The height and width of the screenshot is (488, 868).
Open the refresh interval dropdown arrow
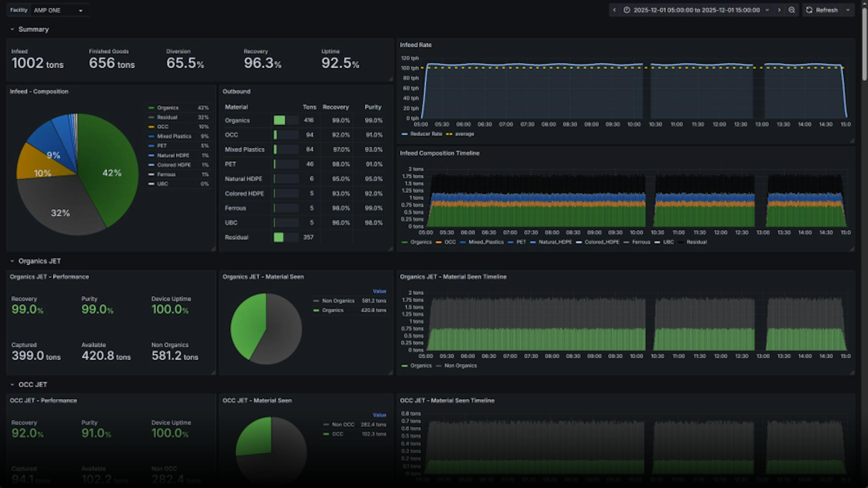tap(848, 10)
